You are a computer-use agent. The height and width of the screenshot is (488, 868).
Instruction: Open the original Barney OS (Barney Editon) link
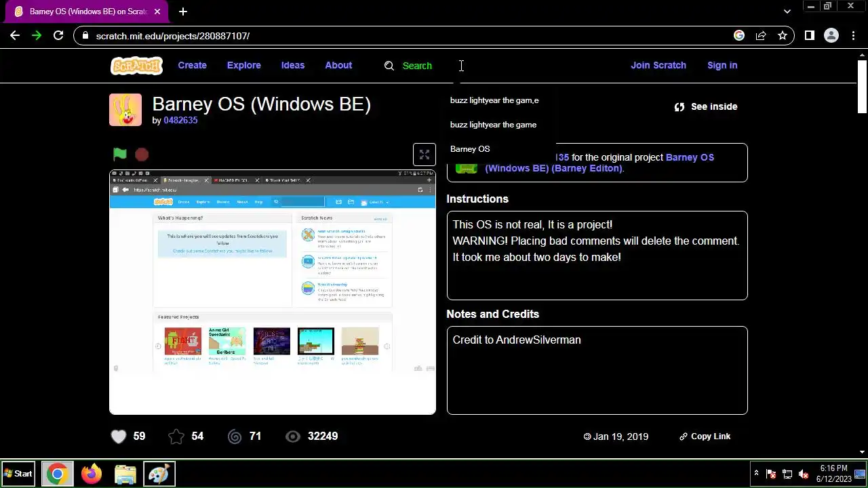pyautogui.click(x=599, y=163)
